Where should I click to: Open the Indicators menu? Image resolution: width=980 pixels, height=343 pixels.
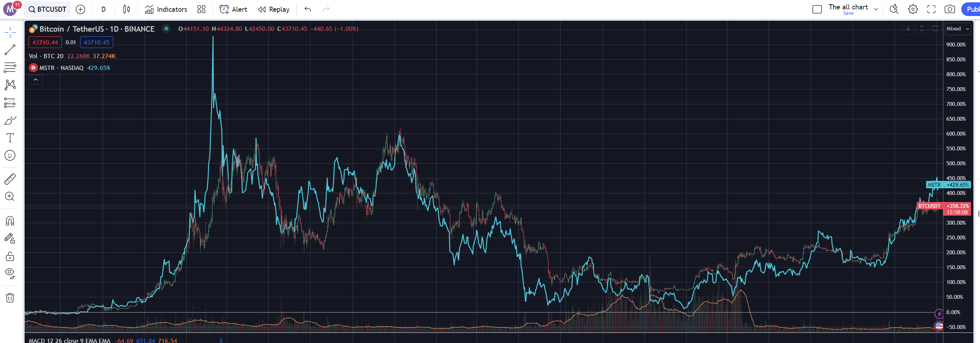point(166,9)
